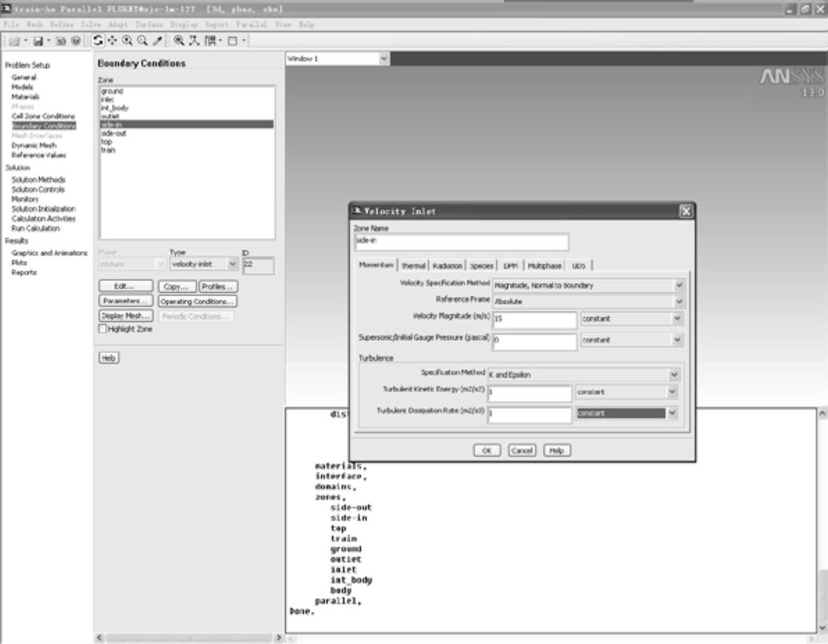Open the Display menu
Viewport: 828px width, 644px height.
click(x=184, y=24)
